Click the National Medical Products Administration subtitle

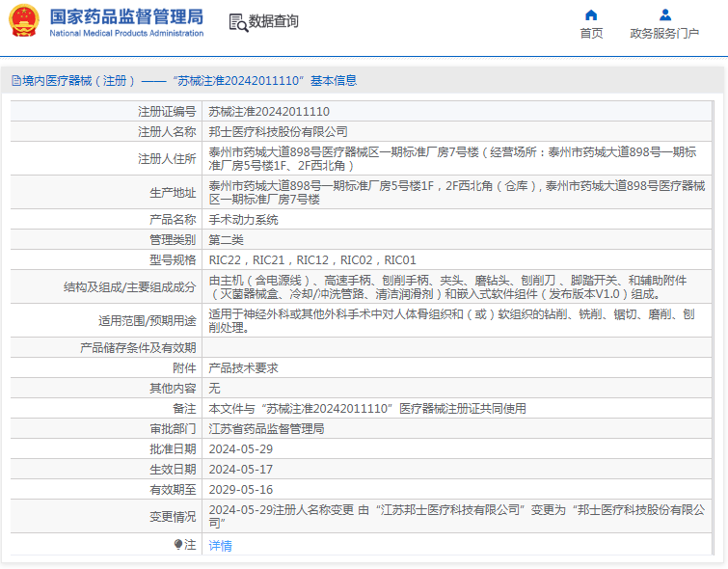pyautogui.click(x=126, y=33)
